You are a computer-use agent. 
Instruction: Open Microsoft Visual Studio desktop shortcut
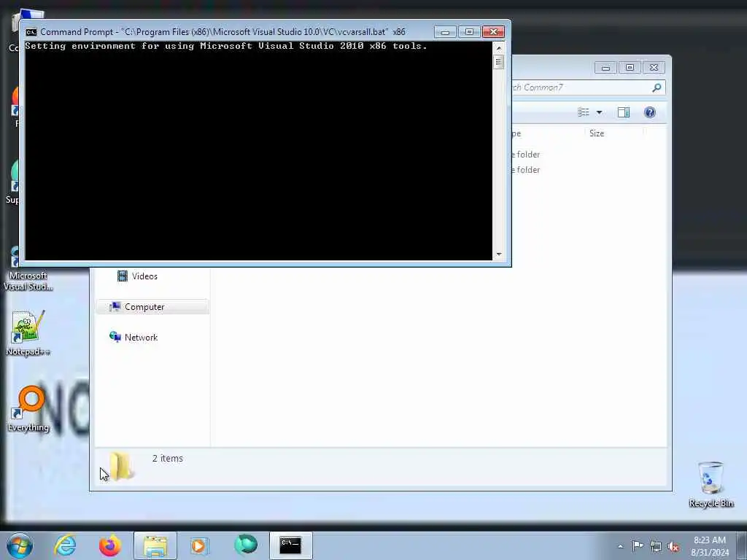28,269
